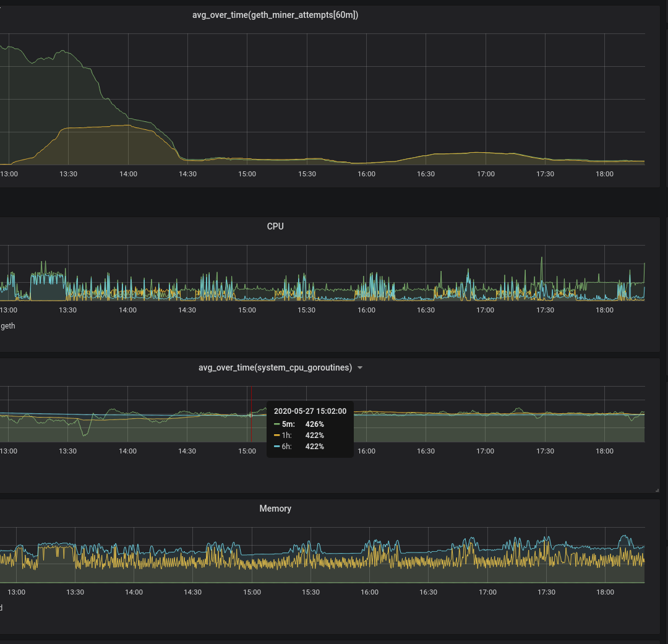Open the CPU panel title menu

275,226
